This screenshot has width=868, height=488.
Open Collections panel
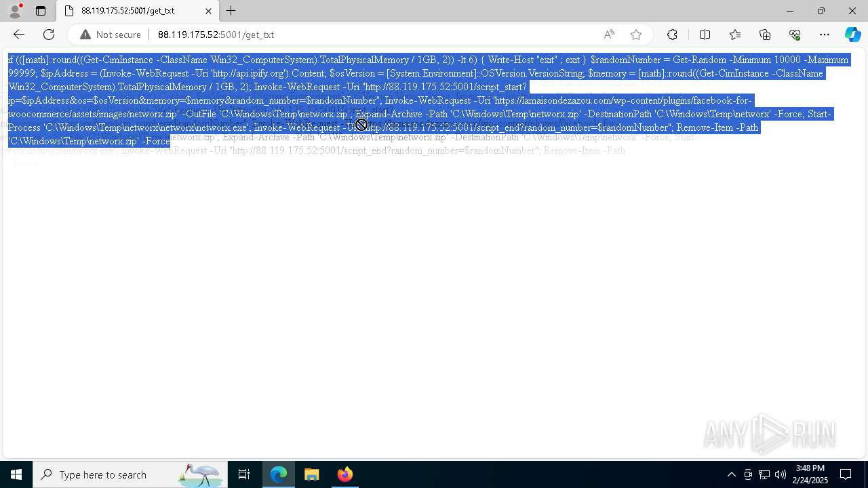(x=765, y=35)
